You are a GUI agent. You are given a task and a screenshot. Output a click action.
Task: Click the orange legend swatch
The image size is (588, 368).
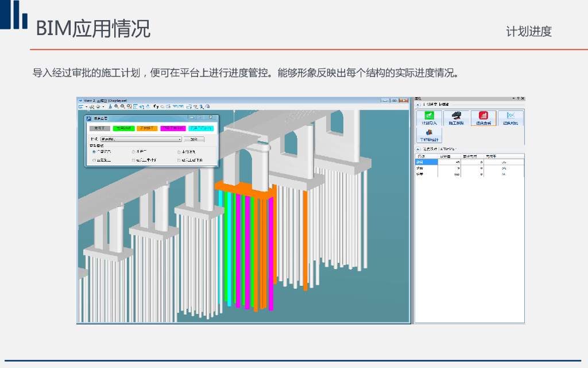pyautogui.click(x=147, y=128)
